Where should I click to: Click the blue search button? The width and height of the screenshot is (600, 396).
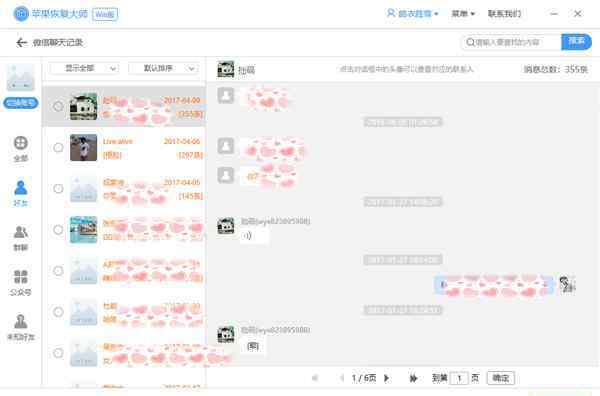(576, 42)
